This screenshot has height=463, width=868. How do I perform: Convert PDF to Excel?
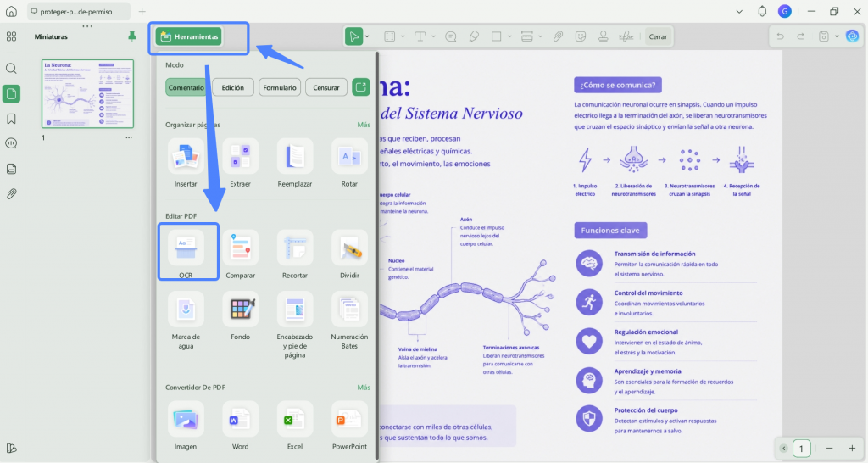pos(294,427)
